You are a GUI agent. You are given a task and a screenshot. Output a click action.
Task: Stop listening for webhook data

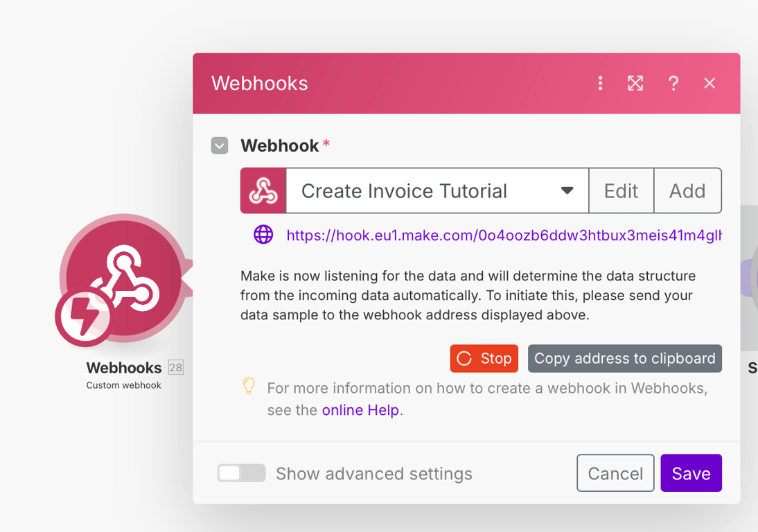(484, 359)
